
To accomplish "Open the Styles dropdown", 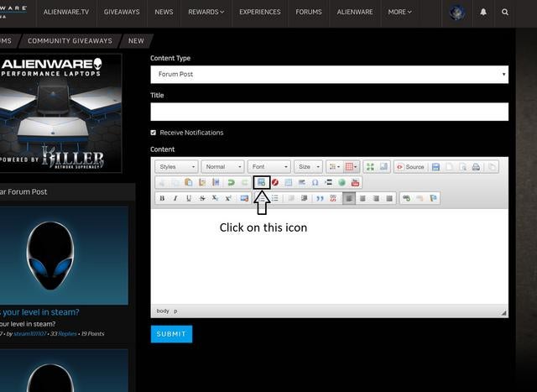I will [177, 167].
